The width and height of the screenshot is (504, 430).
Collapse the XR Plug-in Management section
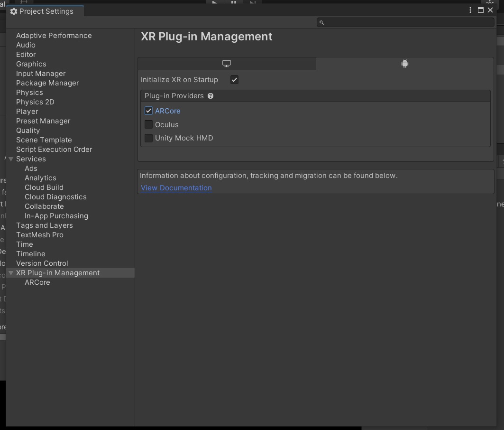click(x=11, y=273)
